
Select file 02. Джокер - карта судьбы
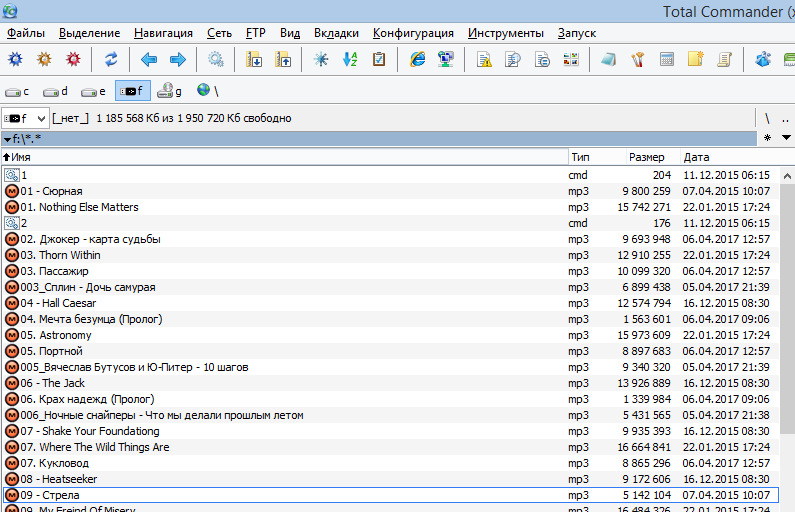point(390,239)
